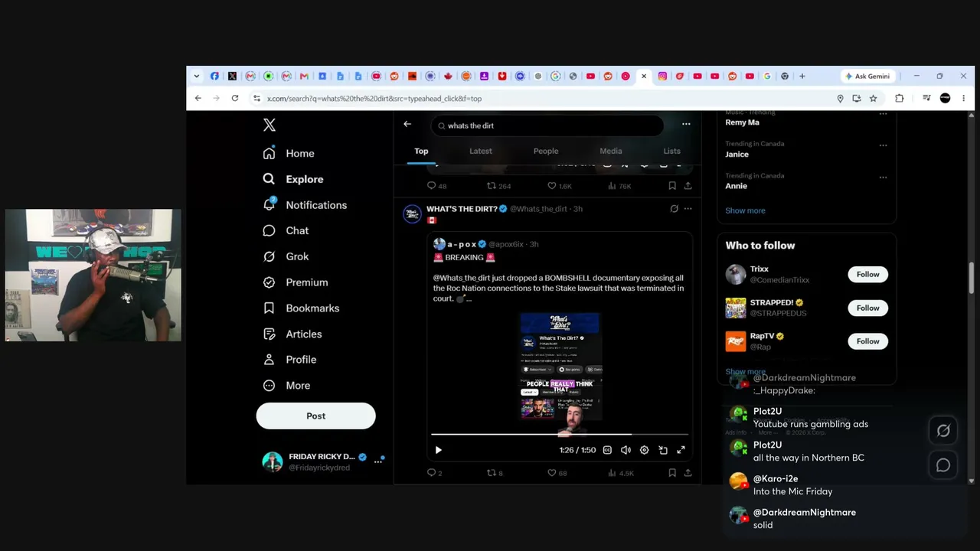Mute the video with the volume icon
Viewport: 980px width, 551px height.
tap(626, 450)
